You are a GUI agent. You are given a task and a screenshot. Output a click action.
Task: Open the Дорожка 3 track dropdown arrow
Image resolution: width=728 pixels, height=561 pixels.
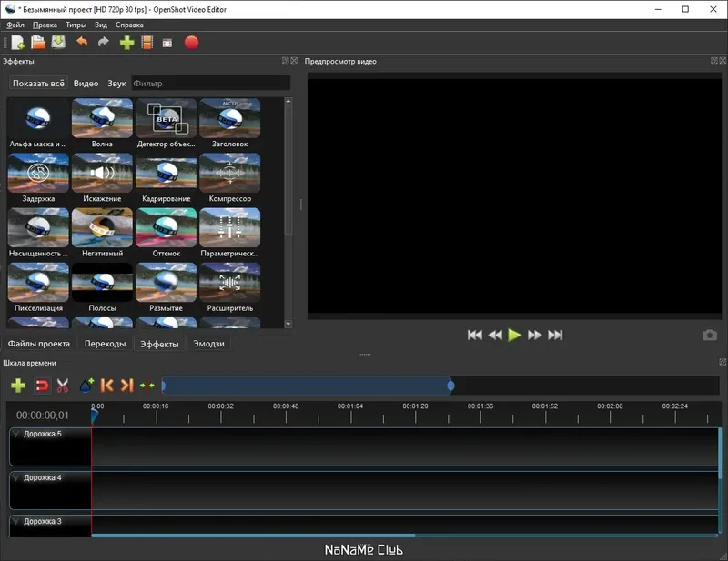coord(15,521)
